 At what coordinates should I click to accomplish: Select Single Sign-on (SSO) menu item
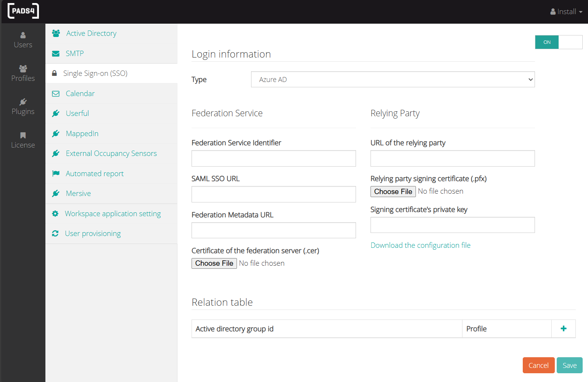pyautogui.click(x=111, y=73)
